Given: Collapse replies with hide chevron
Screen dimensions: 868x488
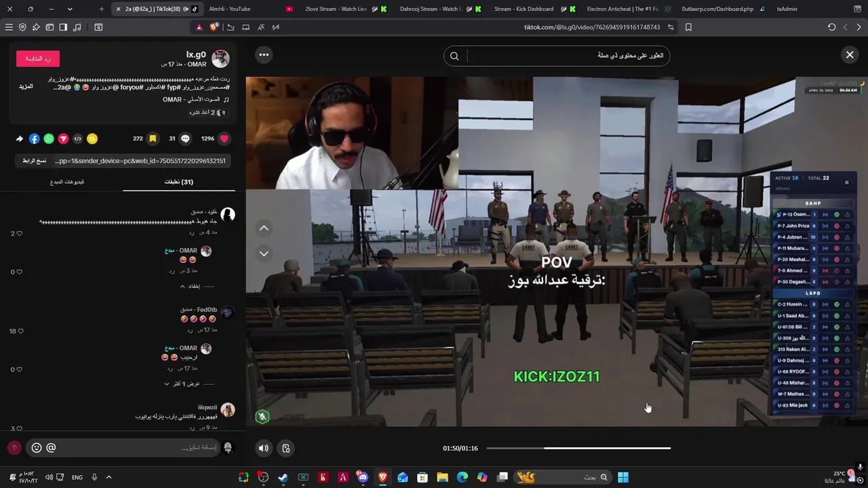Looking at the screenshot, I should tap(190, 287).
